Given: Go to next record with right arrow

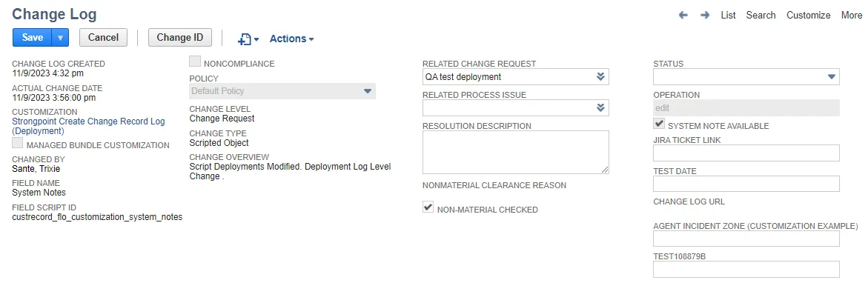Looking at the screenshot, I should 705,16.
